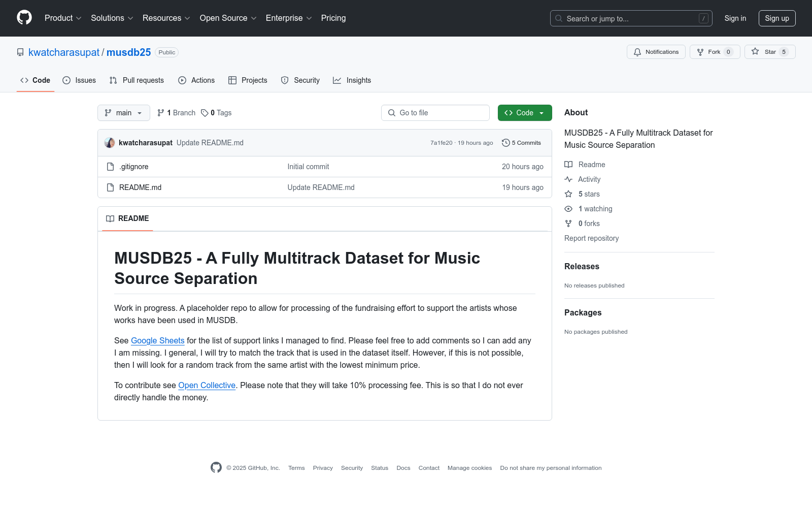Expand the Resources menu

click(166, 18)
